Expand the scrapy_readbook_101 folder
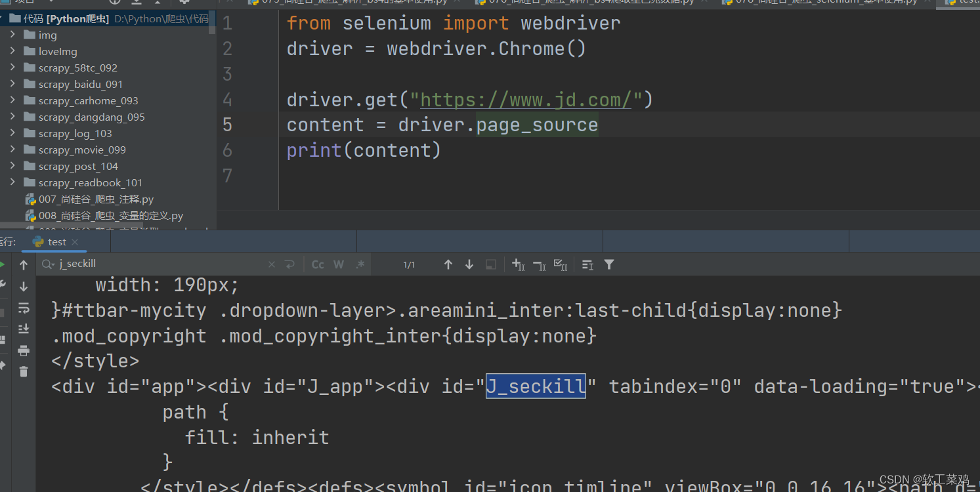Image resolution: width=980 pixels, height=492 pixels. click(12, 182)
